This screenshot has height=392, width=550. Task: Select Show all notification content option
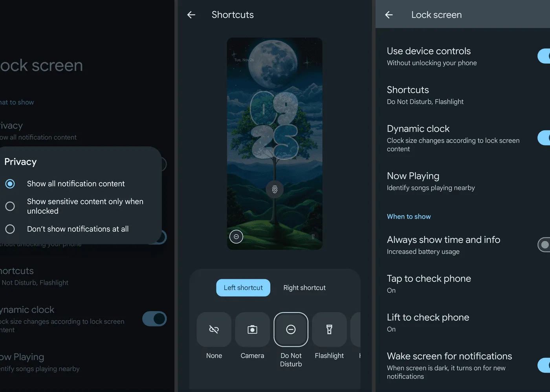click(10, 184)
